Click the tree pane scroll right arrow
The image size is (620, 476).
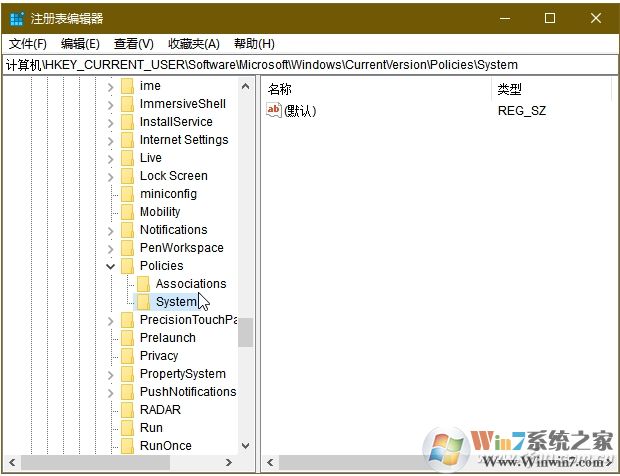click(x=229, y=462)
